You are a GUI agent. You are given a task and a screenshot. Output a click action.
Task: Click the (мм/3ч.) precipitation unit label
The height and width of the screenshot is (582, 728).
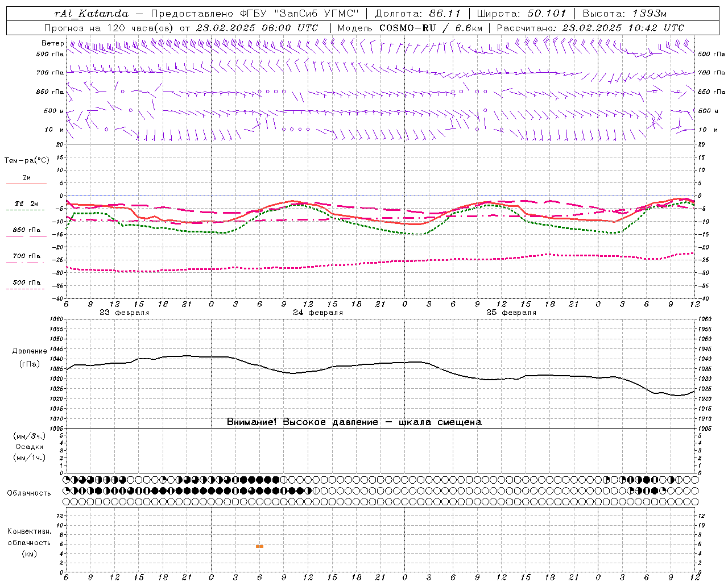30,436
